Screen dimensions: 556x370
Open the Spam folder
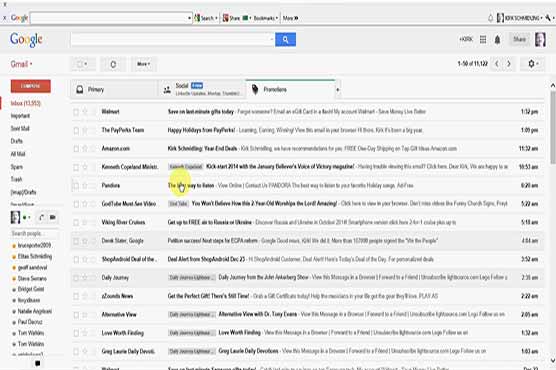point(16,167)
